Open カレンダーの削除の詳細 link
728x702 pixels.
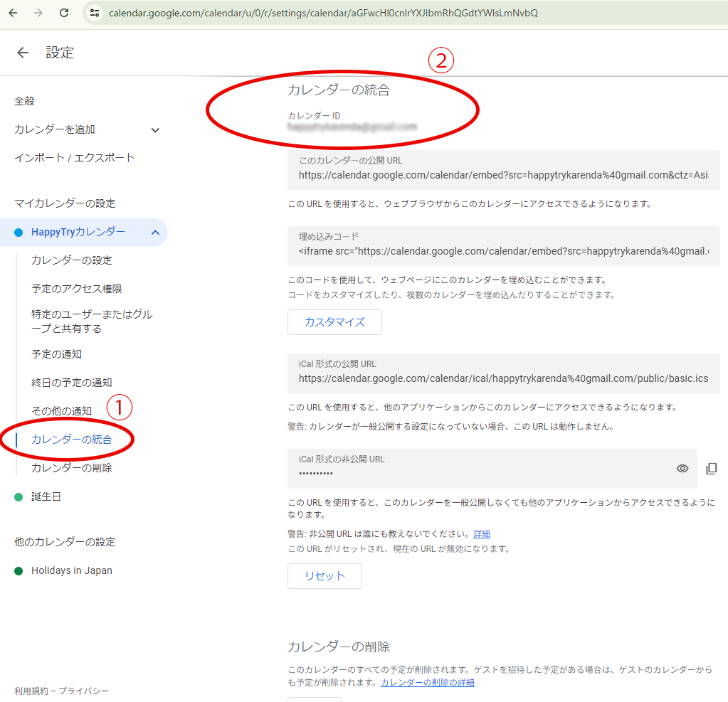point(427,683)
